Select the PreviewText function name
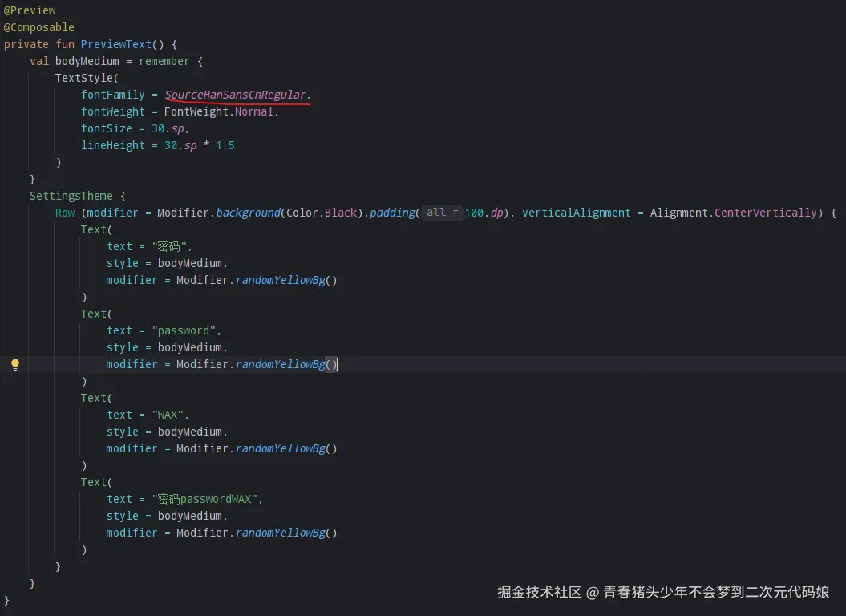The width and height of the screenshot is (846, 616). [x=116, y=44]
